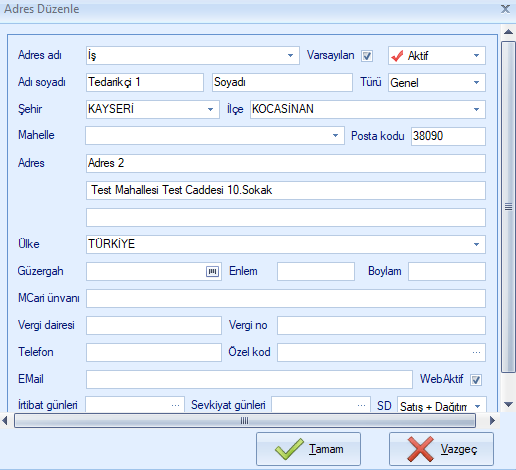Confirm with the Tamam button
The width and height of the screenshot is (516, 470).
click(308, 449)
